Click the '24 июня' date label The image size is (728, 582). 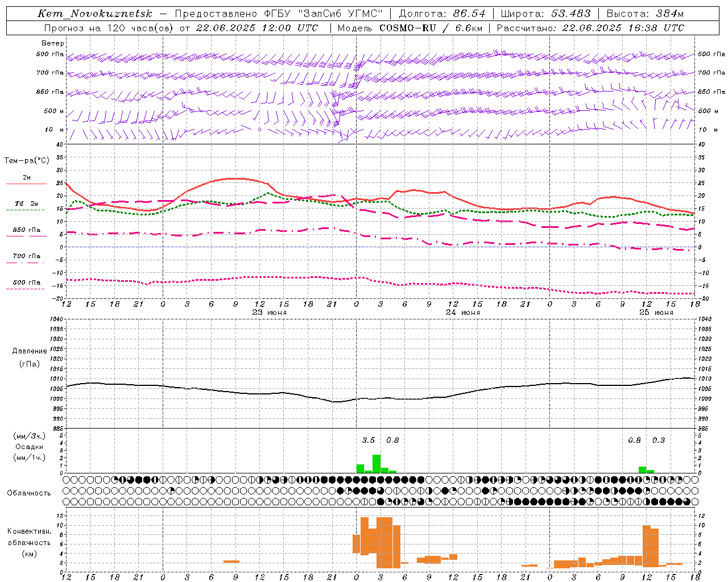click(x=463, y=313)
